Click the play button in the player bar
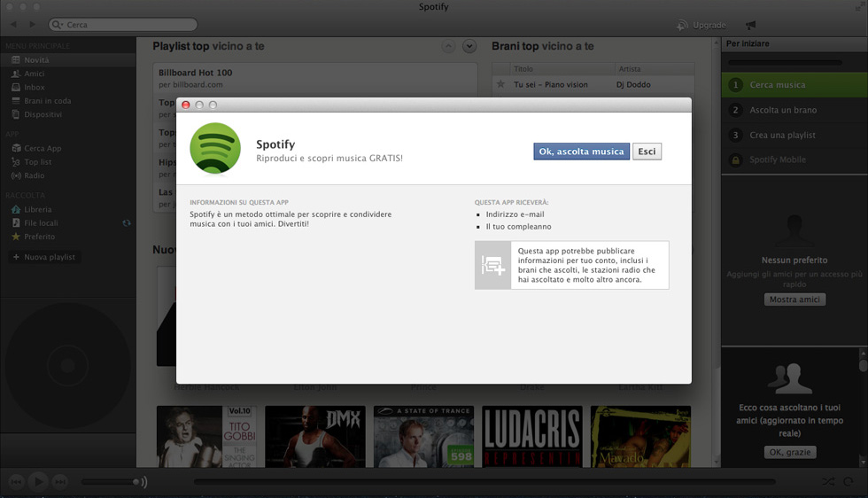The width and height of the screenshot is (868, 498). pyautogui.click(x=38, y=481)
